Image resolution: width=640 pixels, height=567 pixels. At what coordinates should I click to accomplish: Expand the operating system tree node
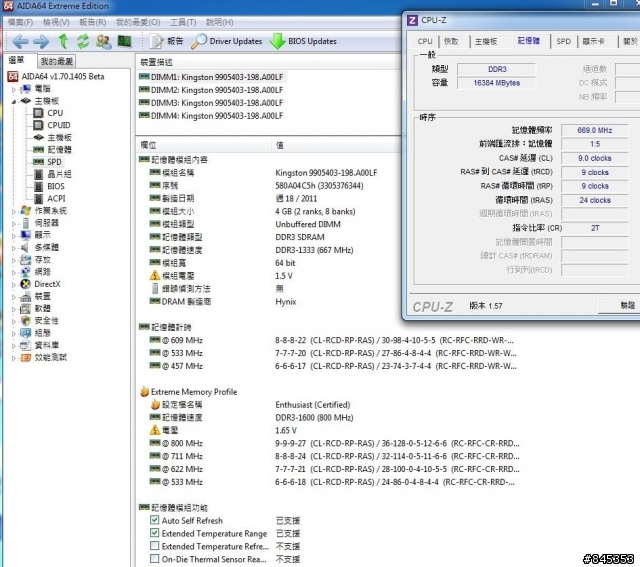point(14,211)
